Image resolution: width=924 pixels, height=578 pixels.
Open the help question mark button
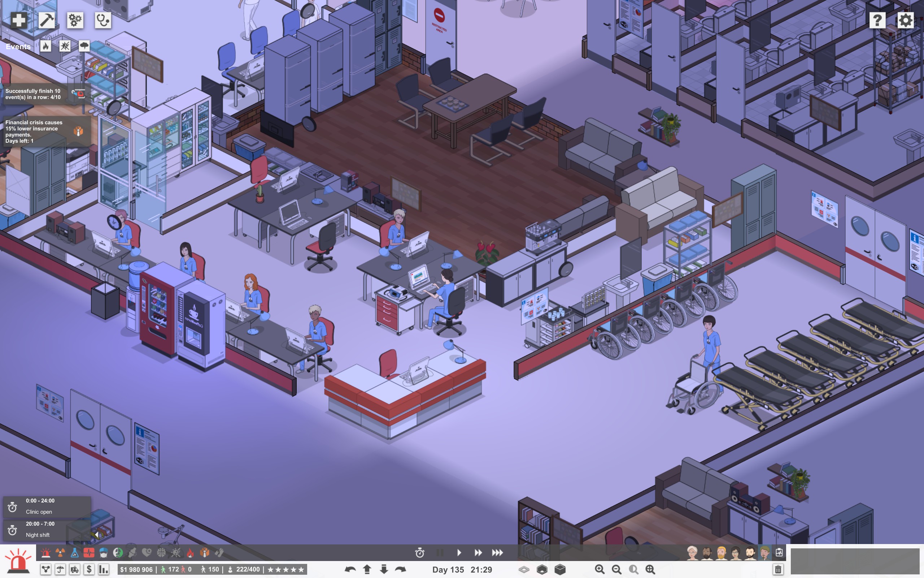pos(877,20)
